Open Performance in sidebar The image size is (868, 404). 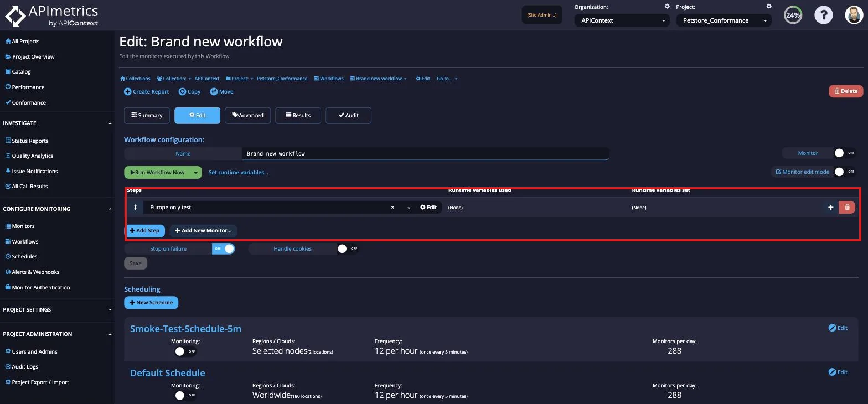click(24, 87)
